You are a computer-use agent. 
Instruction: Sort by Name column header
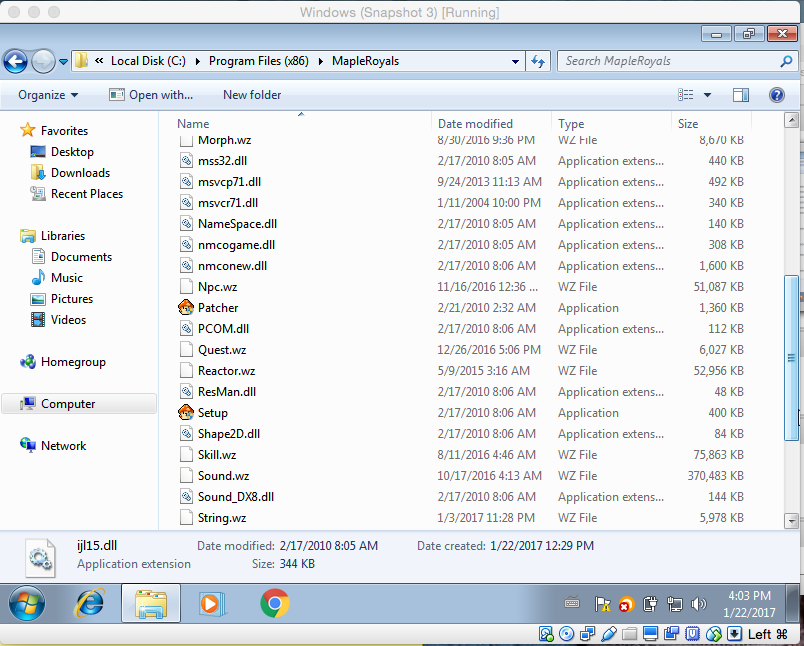[193, 124]
